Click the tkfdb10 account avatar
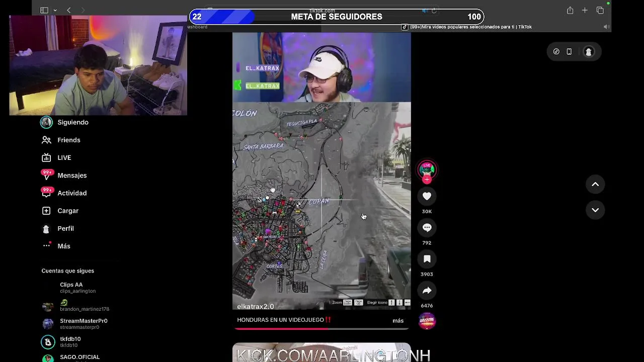Image resolution: width=644 pixels, height=362 pixels. pos(48,342)
